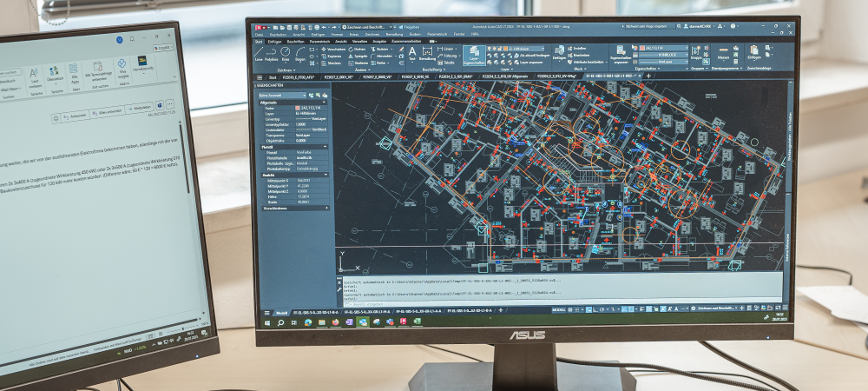The width and height of the screenshot is (868, 391).
Task: Click the Windows Start button
Action: 267,321
